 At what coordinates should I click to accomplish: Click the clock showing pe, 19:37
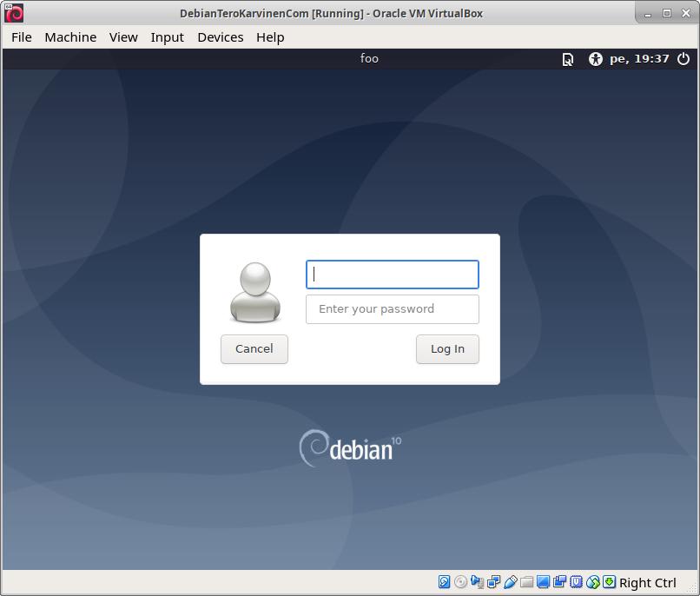(x=639, y=59)
